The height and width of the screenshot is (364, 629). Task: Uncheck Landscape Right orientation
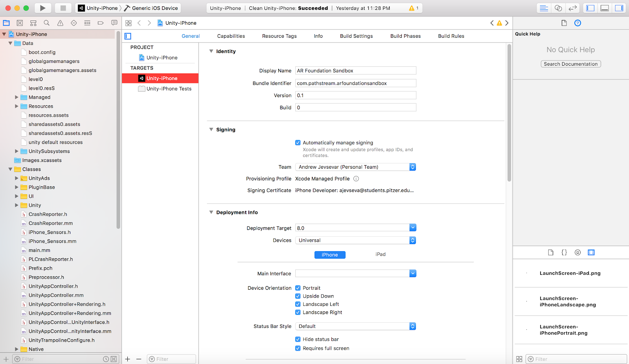[x=298, y=313]
